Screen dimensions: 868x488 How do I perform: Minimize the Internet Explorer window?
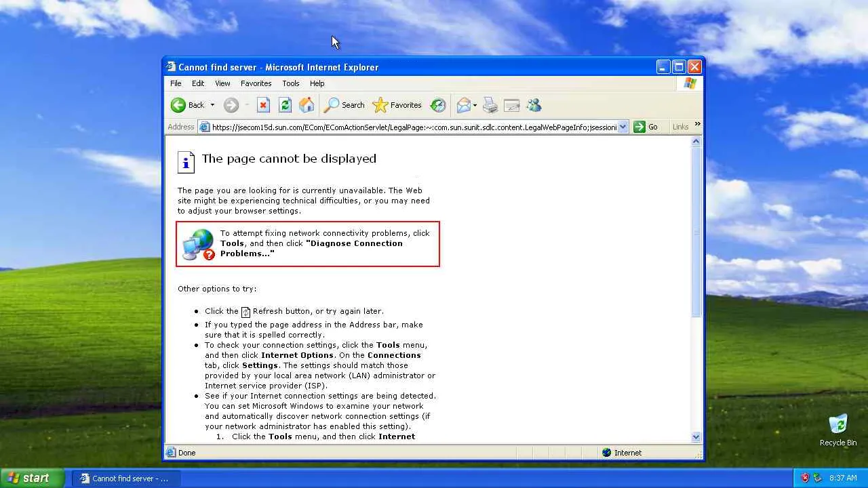(x=663, y=67)
